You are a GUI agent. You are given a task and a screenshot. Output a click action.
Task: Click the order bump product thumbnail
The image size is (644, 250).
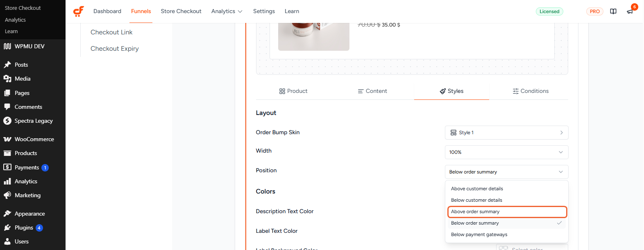(314, 37)
